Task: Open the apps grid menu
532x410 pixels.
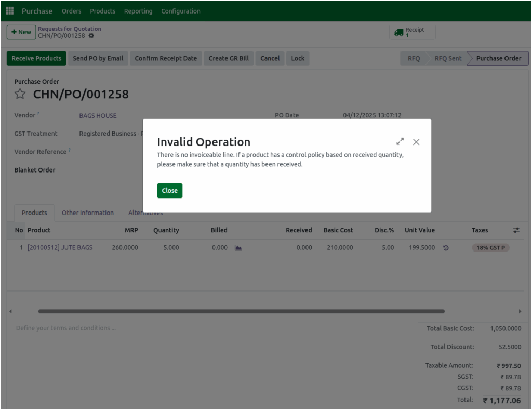Action: click(9, 10)
